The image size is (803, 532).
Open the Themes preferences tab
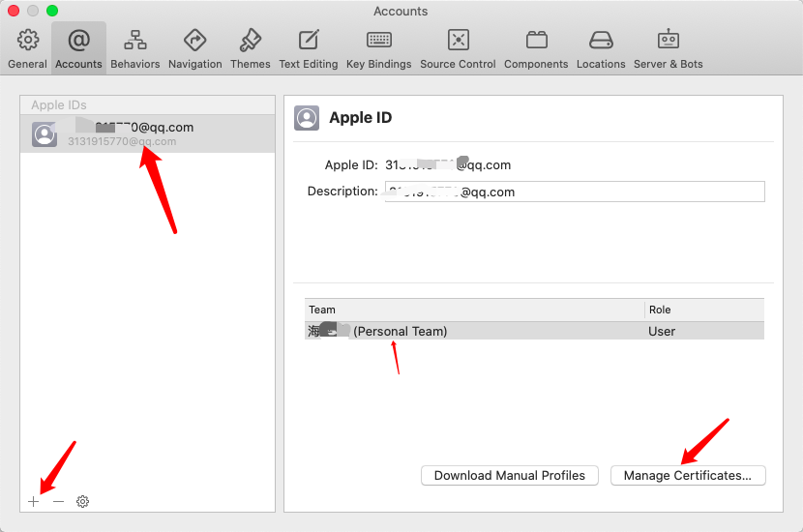251,48
